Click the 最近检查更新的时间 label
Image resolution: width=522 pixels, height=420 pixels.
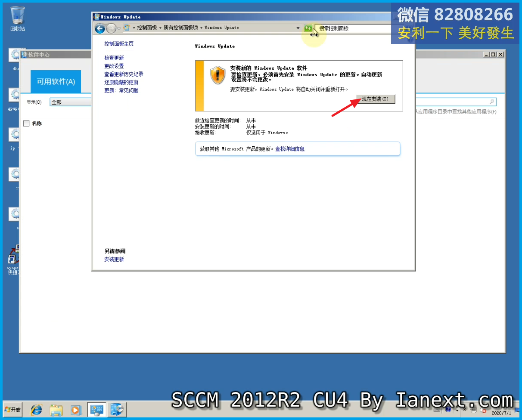(218, 120)
